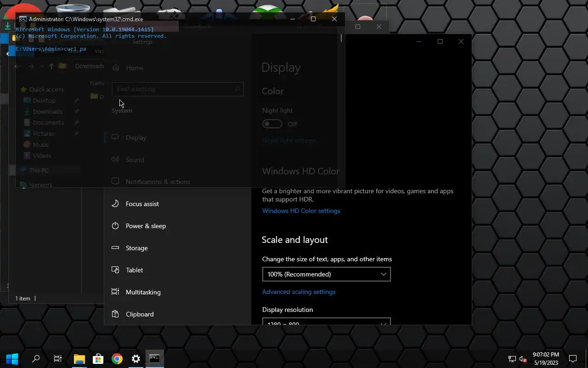588x368 pixels.
Task: Open Task View from taskbar
Action: click(58, 359)
